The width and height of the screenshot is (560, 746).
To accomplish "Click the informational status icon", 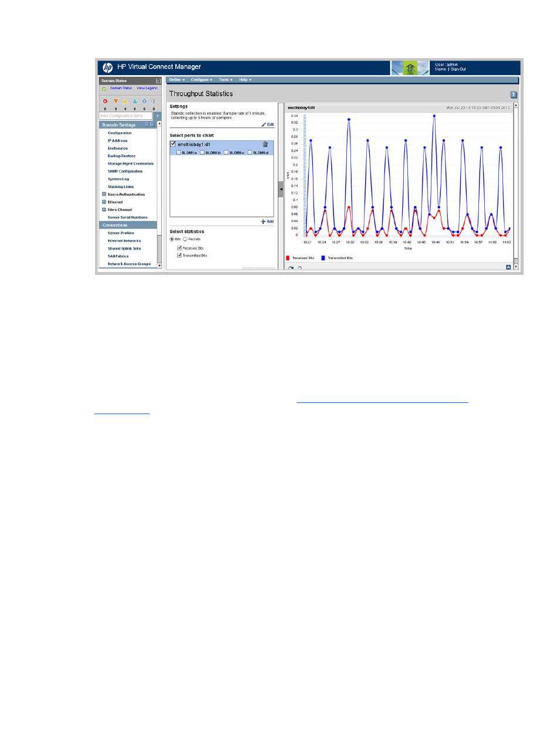I will coord(154,102).
